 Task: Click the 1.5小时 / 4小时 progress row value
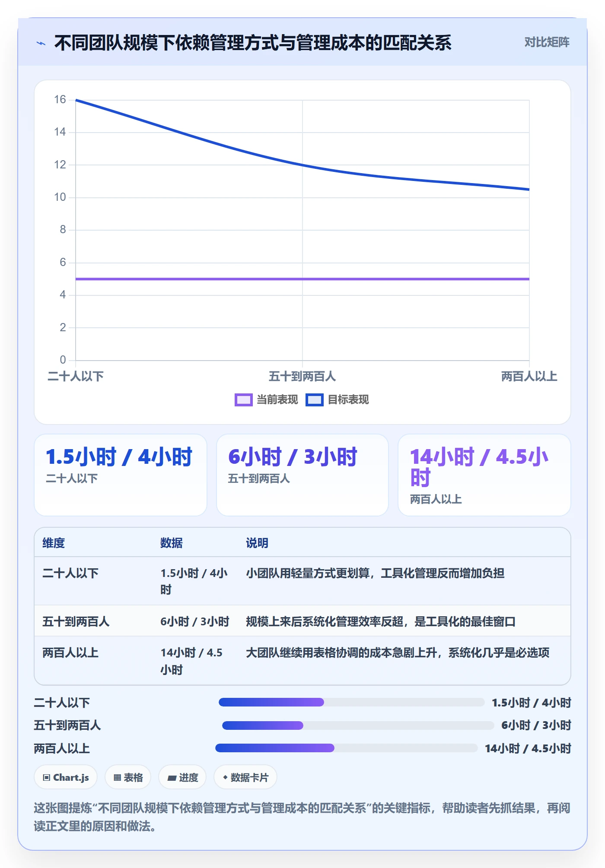[x=532, y=703]
